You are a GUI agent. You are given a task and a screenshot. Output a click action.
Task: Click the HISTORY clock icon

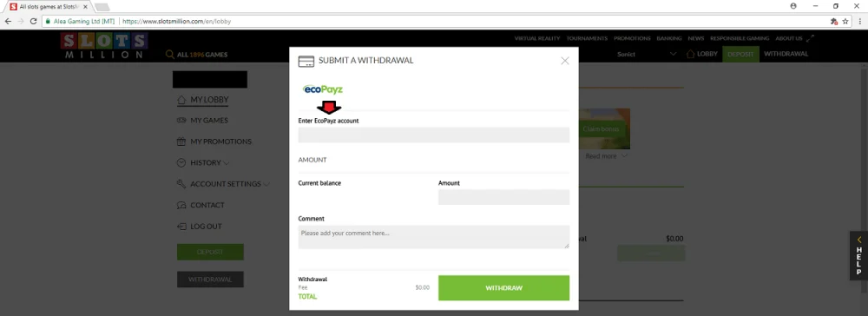(x=181, y=162)
